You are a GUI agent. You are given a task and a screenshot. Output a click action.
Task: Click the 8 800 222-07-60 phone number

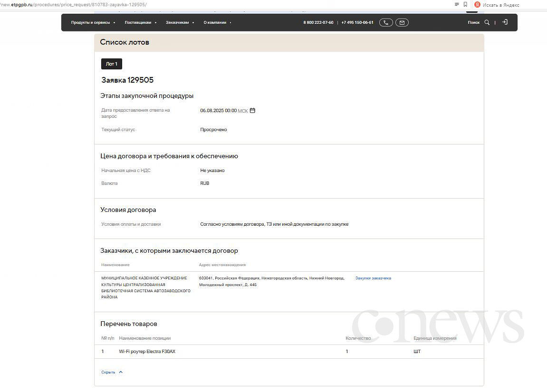click(x=318, y=22)
